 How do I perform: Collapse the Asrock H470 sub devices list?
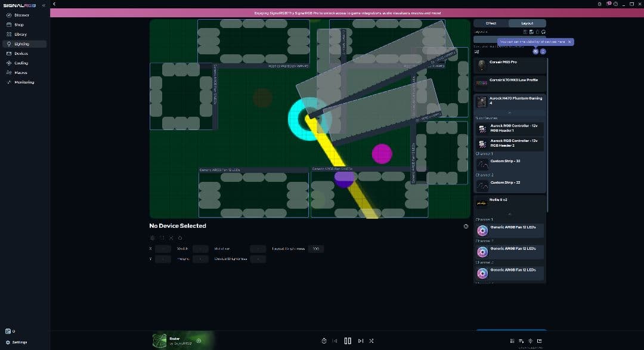(x=509, y=113)
